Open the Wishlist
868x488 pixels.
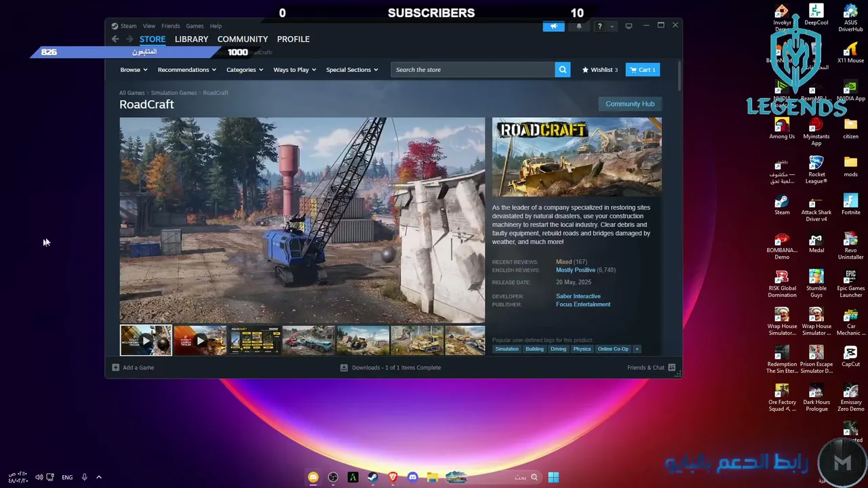coord(599,70)
